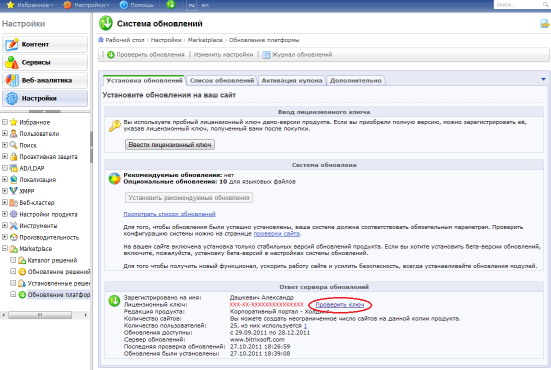Image resolution: width=551 pixels, height=370 pixels.
Task: Click the Marketplace basket icon
Action: pyautogui.click(x=14, y=249)
